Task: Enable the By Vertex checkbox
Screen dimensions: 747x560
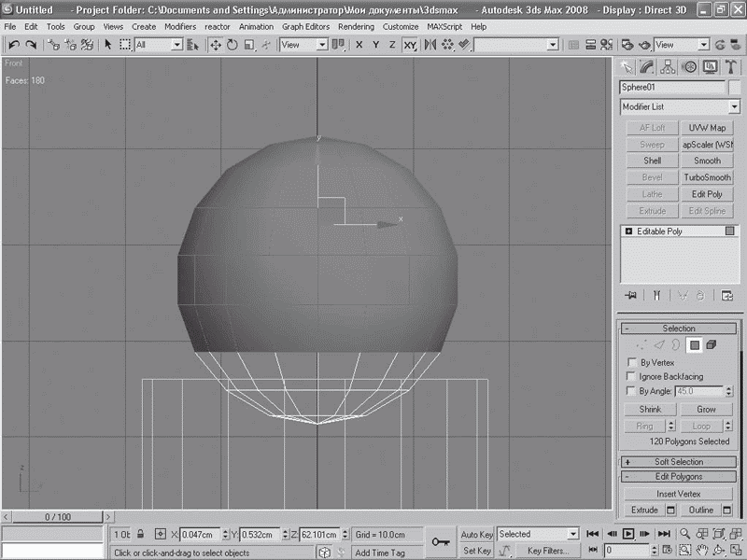Action: 633,362
